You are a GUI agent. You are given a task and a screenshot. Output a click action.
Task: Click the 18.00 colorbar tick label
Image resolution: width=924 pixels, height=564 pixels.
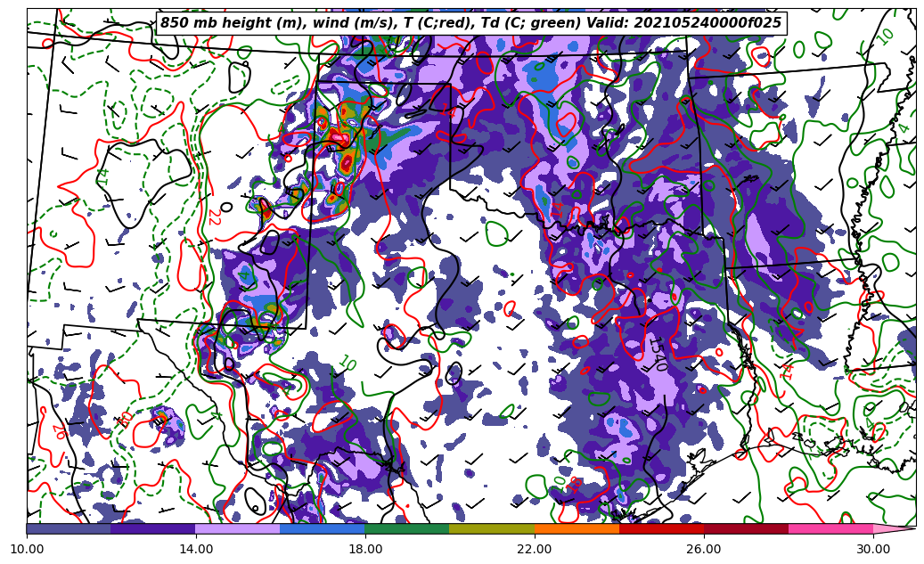click(365, 549)
